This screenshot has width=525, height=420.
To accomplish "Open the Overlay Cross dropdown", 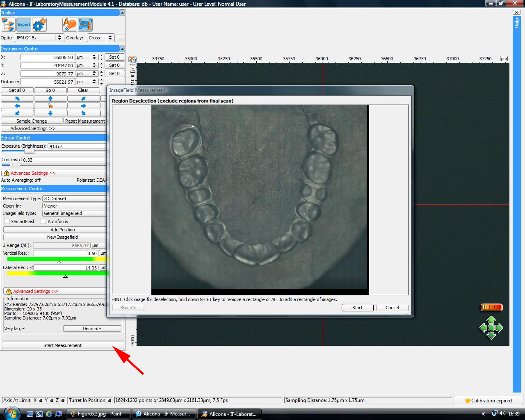I will tap(100, 38).
